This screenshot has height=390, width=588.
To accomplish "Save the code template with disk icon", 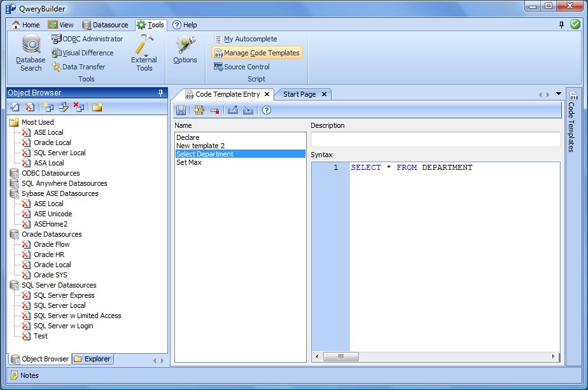I will tap(181, 110).
